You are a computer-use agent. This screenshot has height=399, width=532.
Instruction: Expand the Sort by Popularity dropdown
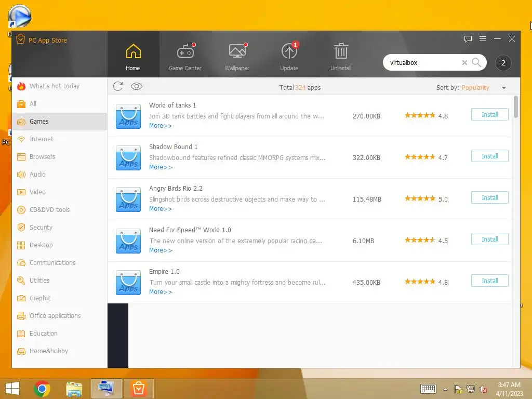coord(504,87)
